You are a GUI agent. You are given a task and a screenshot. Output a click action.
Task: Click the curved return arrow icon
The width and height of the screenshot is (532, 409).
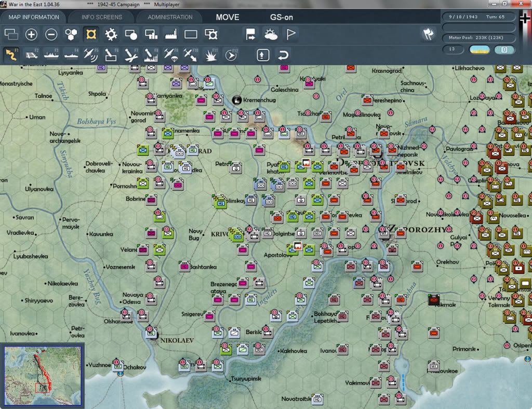click(283, 55)
